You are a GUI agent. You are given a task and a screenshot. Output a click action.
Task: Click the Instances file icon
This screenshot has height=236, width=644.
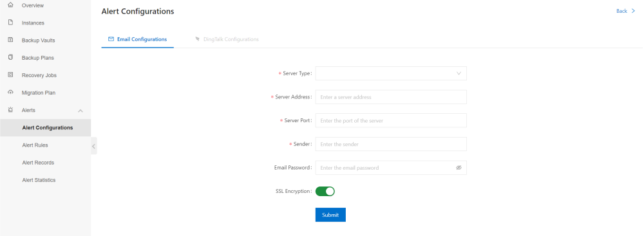coord(11,23)
